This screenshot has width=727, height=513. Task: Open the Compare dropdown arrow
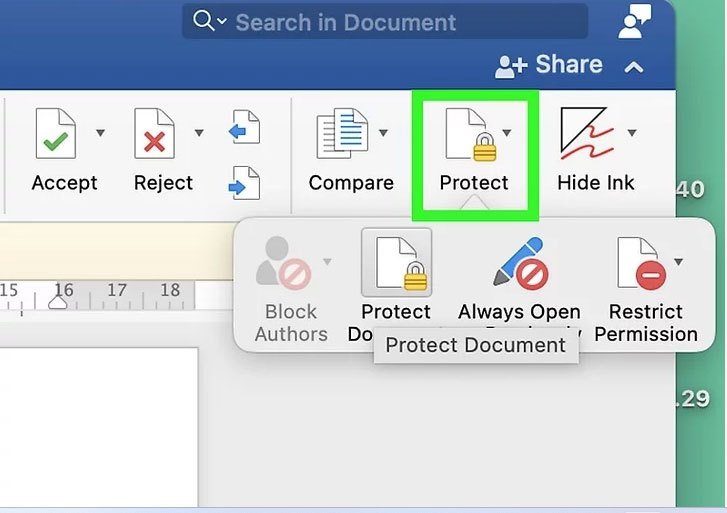[383, 133]
